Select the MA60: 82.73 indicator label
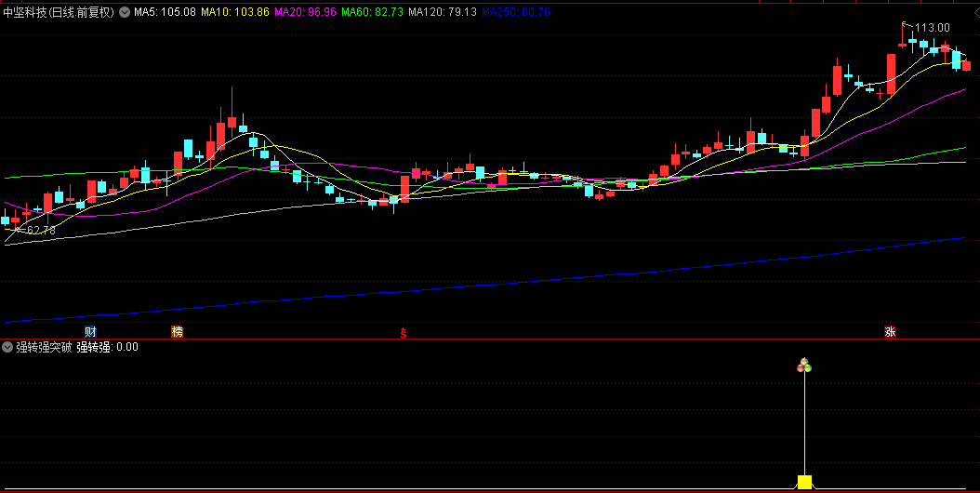Viewport: 980px width, 493px height. click(372, 12)
